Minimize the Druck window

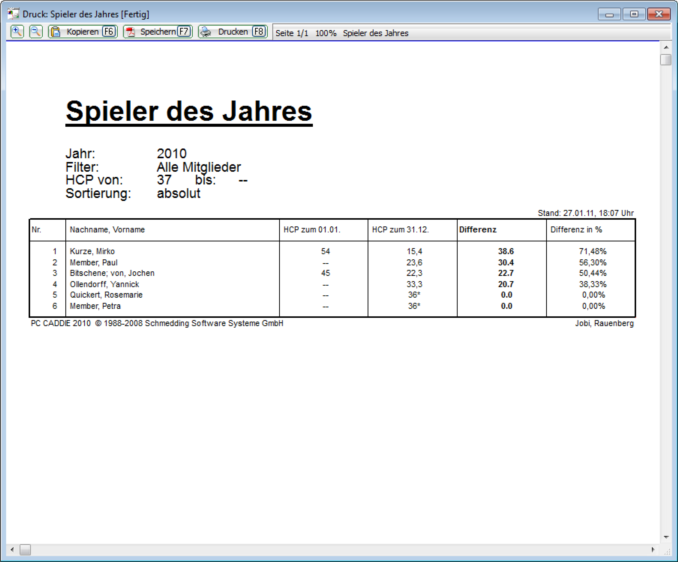pyautogui.click(x=609, y=14)
